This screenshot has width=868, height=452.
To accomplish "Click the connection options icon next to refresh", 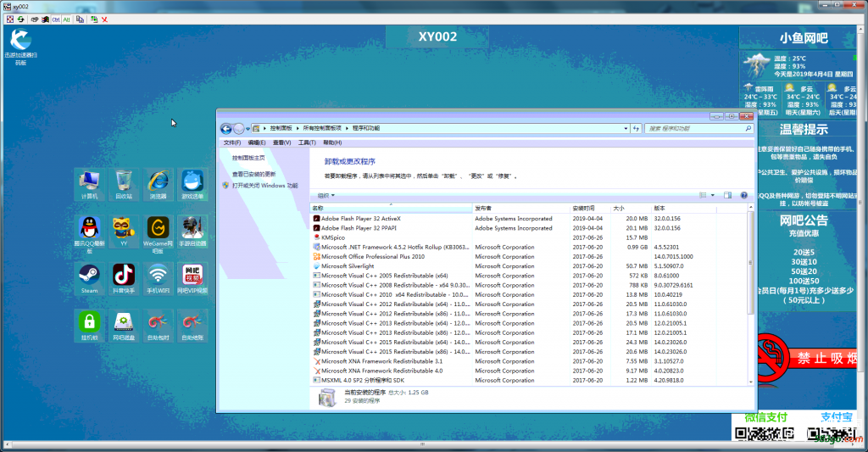I will pyautogui.click(x=34, y=20).
